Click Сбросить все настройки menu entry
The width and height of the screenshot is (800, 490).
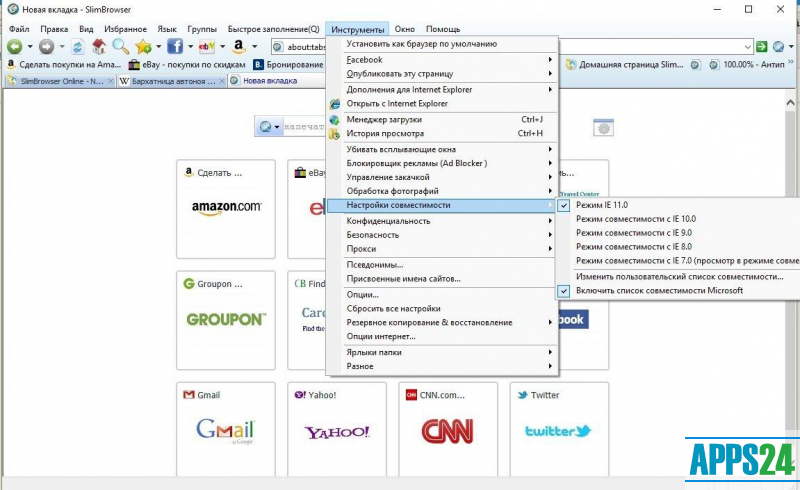[x=393, y=308]
